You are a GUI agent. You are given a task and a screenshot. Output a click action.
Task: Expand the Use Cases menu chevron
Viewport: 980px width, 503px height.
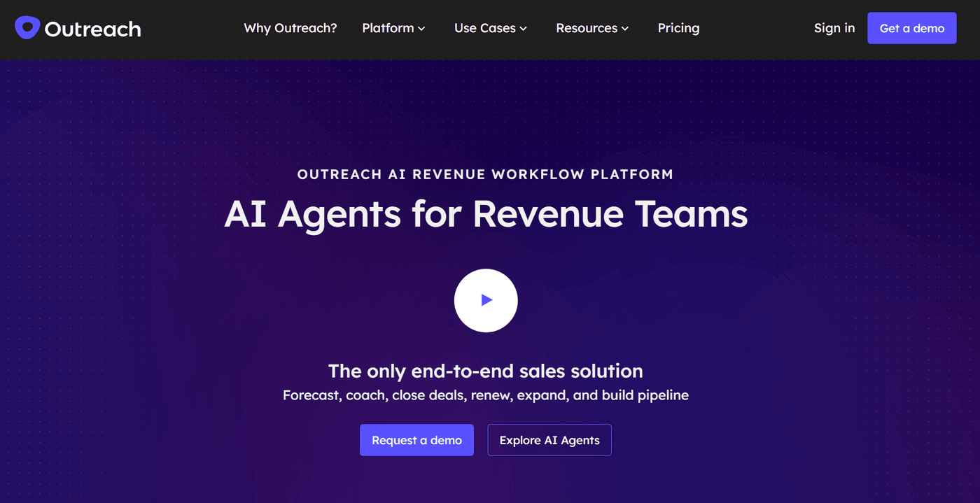[x=524, y=29]
